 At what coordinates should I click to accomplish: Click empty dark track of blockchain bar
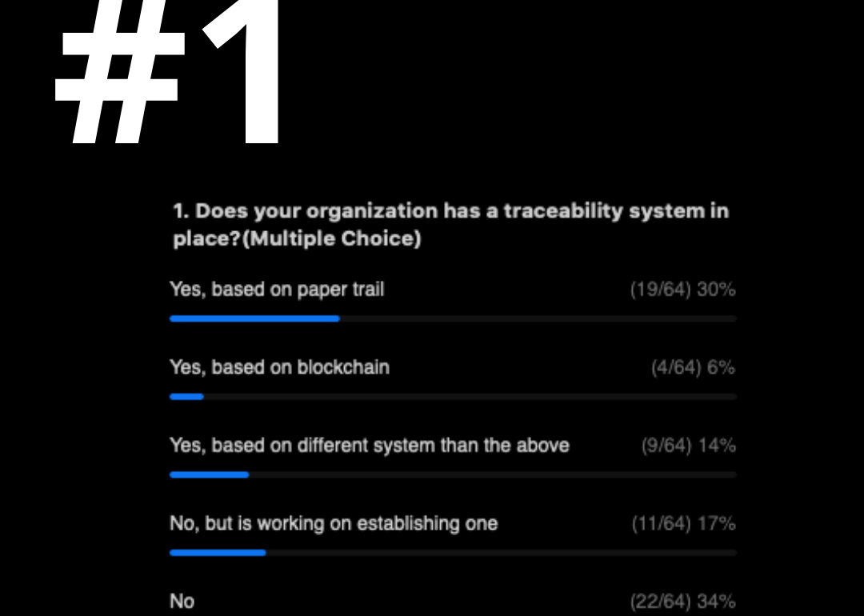coord(470,397)
